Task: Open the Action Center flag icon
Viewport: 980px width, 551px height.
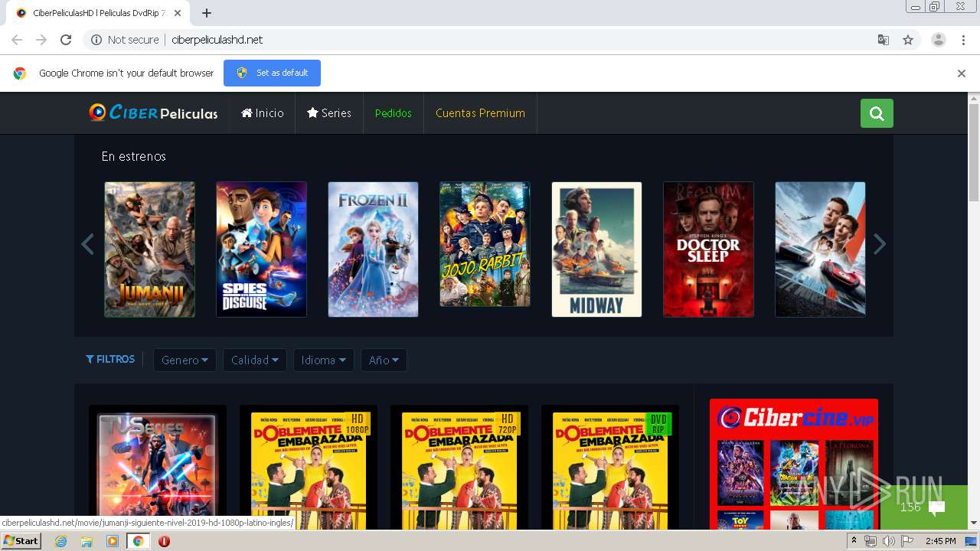Action: (x=907, y=541)
